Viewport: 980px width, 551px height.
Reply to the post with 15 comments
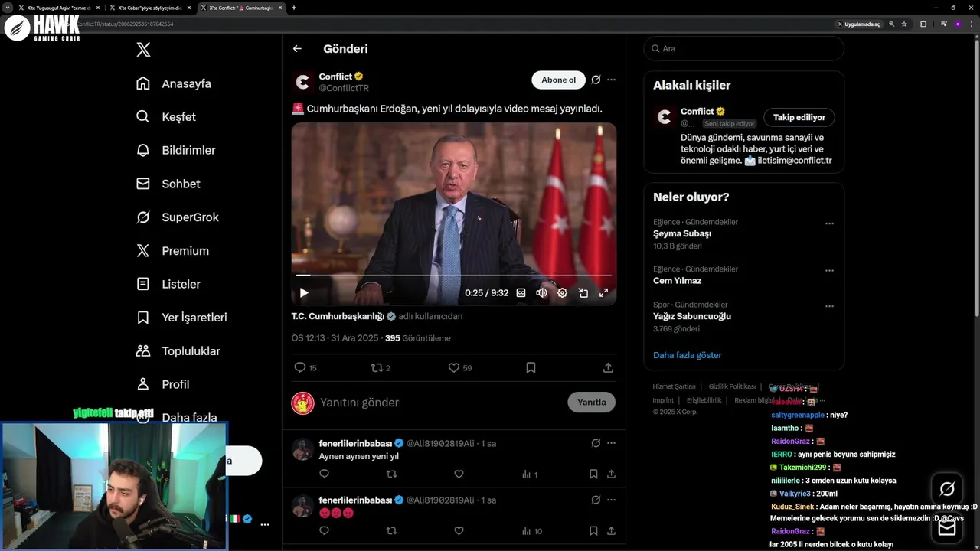(305, 368)
